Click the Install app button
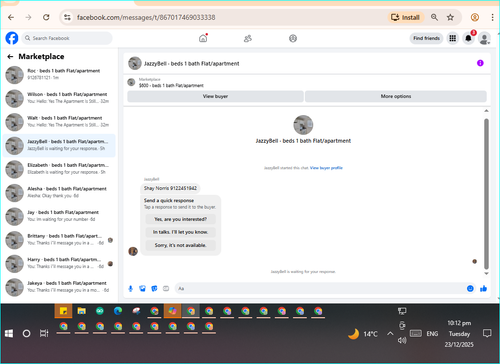 406,17
